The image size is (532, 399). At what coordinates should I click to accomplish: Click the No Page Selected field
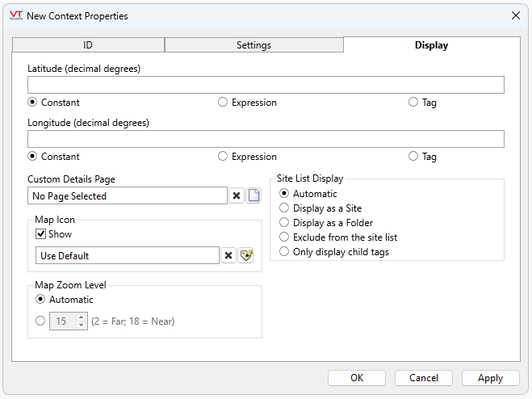128,195
